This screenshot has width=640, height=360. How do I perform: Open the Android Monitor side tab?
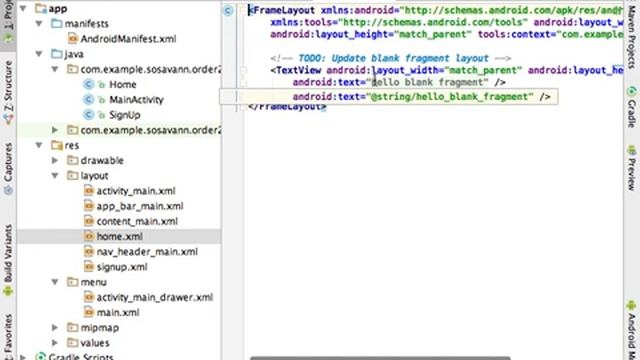tap(631, 331)
